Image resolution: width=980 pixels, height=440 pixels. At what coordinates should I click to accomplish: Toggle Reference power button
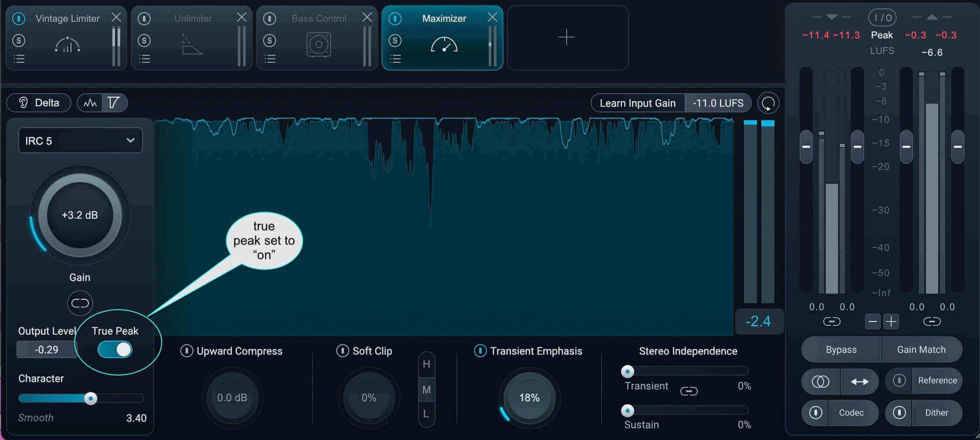click(x=899, y=381)
